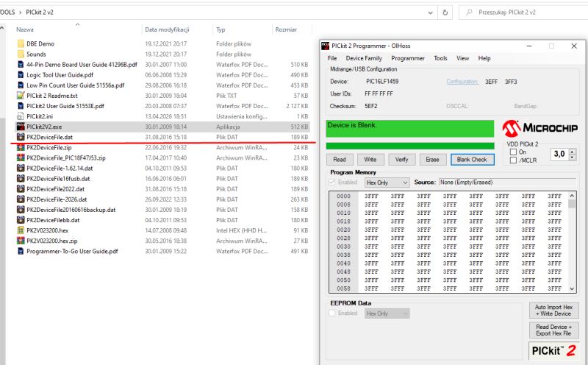Click the PK2DeviceFile.dat file icon

pyautogui.click(x=21, y=137)
